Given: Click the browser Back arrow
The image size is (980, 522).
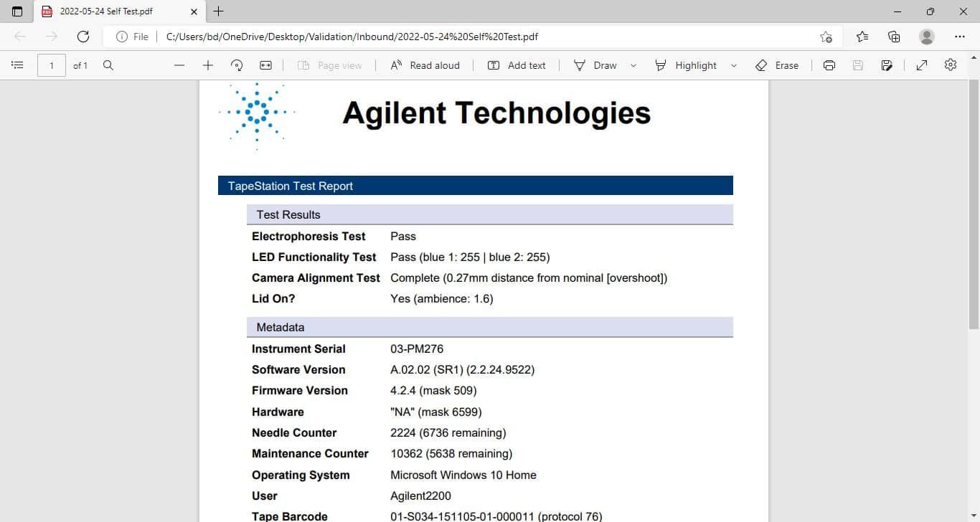Looking at the screenshot, I should (x=20, y=37).
